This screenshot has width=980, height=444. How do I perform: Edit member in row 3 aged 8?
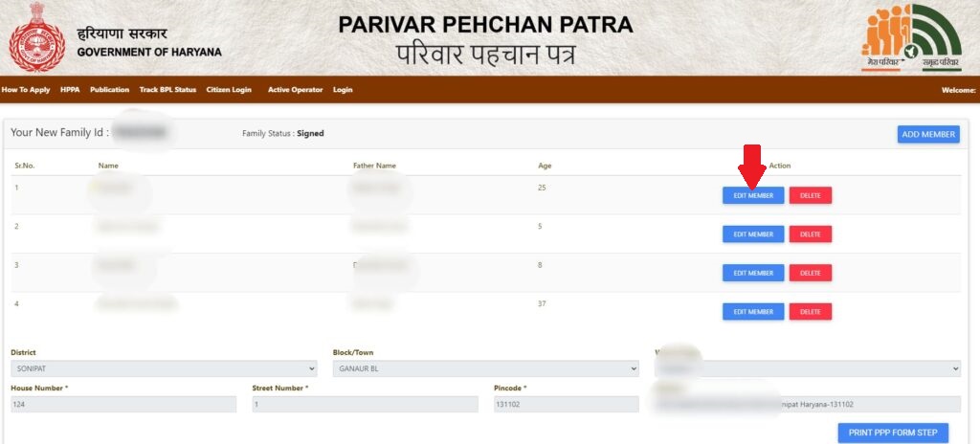(753, 274)
